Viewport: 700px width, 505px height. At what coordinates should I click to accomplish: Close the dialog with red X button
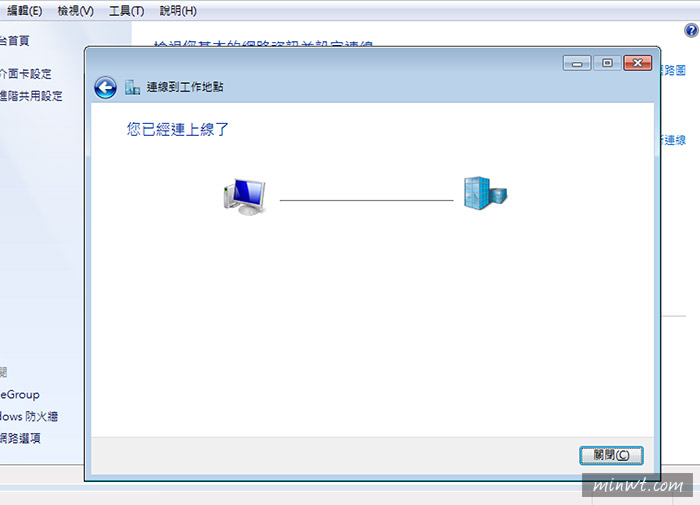pyautogui.click(x=638, y=63)
